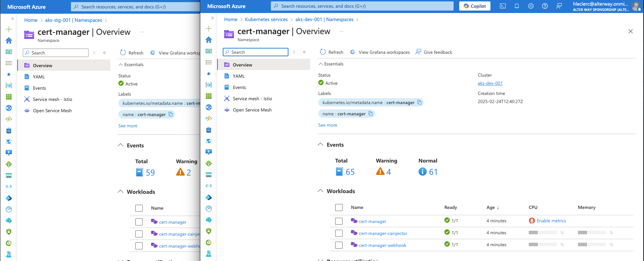The height and width of the screenshot is (261, 644).
Task: Open Service mesh - Istio in right pane
Action: [252, 98]
